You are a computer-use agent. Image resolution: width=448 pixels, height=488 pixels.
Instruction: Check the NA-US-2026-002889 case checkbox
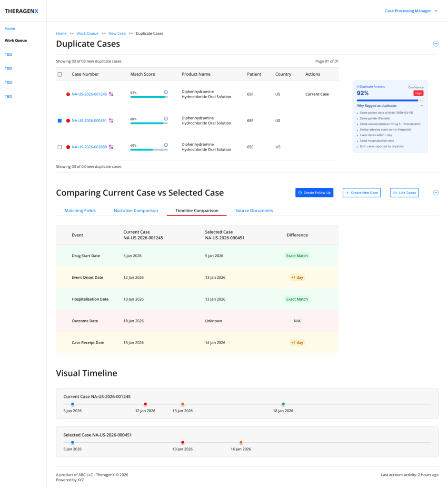(60, 147)
